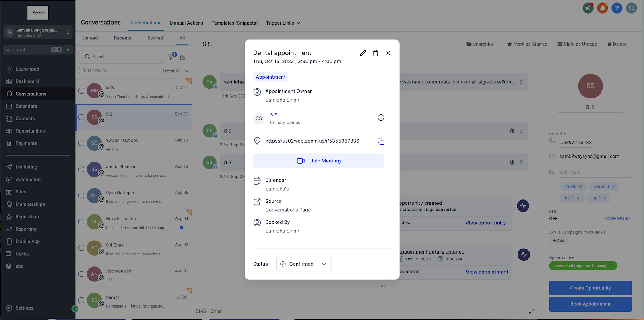Select the Swapnil Outlook conversation checkbox
The image size is (644, 320).
(81, 143)
